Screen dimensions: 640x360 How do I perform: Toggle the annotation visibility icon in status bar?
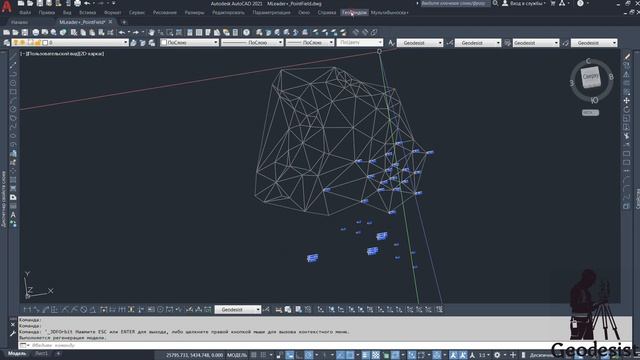click(x=453, y=355)
